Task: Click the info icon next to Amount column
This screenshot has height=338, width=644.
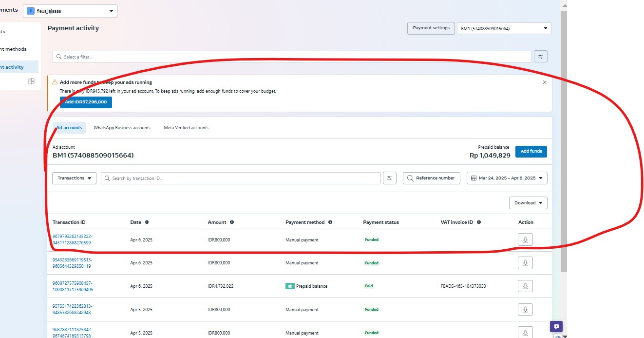Action: (x=232, y=222)
